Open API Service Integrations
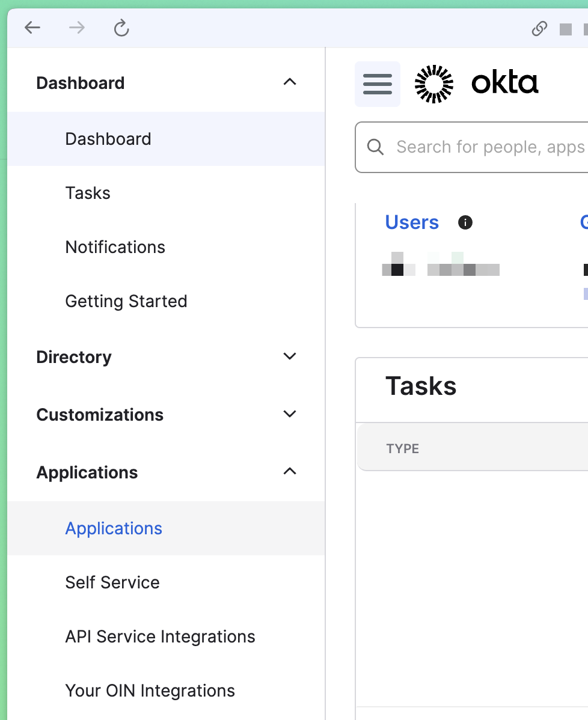Viewport: 588px width, 720px height. pyautogui.click(x=167, y=637)
